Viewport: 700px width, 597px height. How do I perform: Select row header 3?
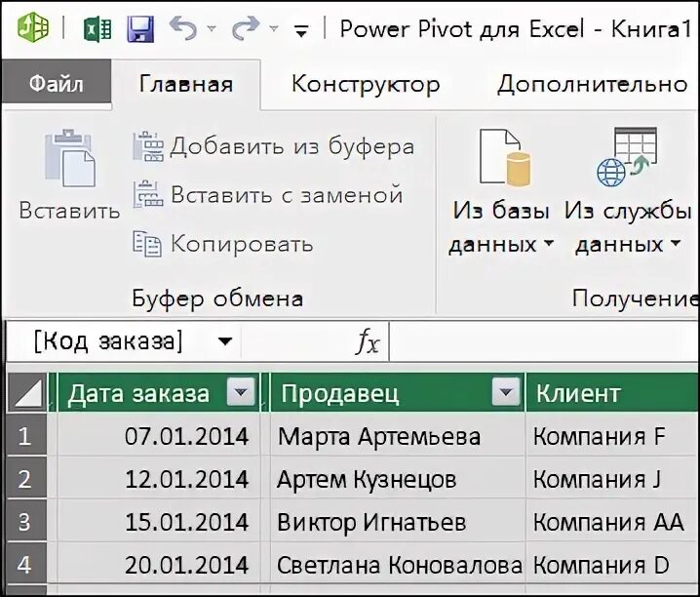point(26,521)
